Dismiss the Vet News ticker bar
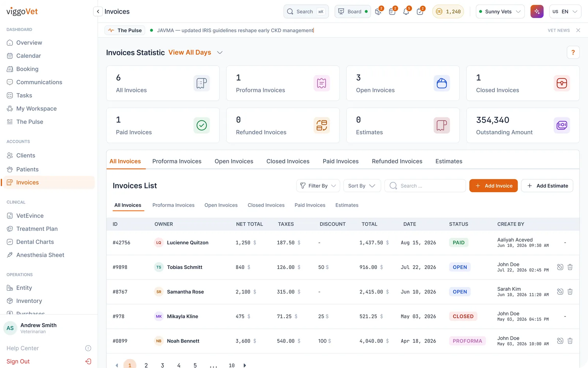This screenshot has width=588, height=368. click(x=578, y=30)
